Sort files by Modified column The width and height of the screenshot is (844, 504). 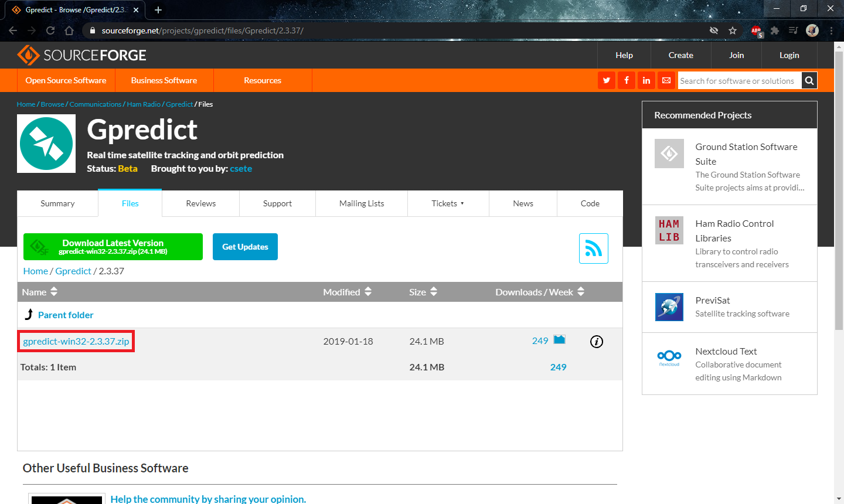pyautogui.click(x=348, y=292)
